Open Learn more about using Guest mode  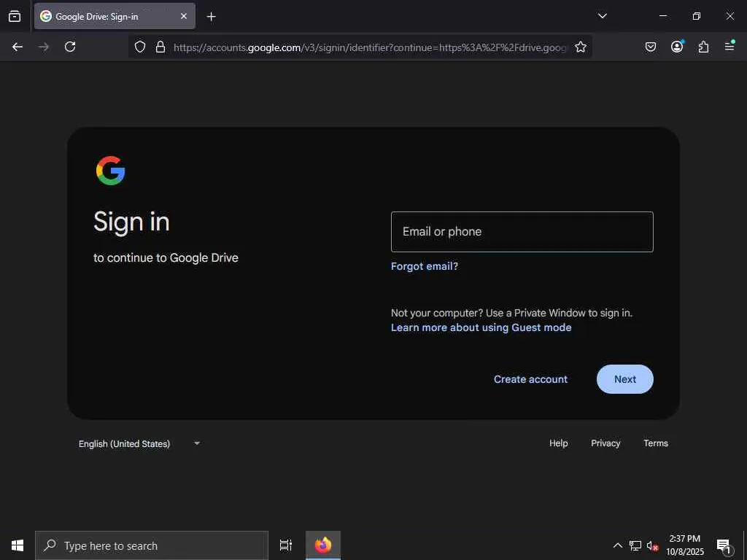coord(481,327)
